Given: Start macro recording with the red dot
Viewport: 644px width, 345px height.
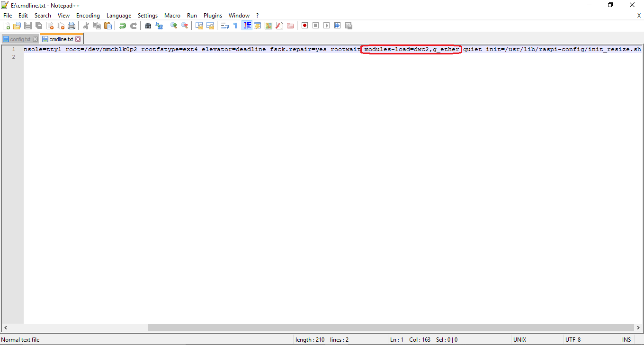Looking at the screenshot, I should pyautogui.click(x=304, y=26).
